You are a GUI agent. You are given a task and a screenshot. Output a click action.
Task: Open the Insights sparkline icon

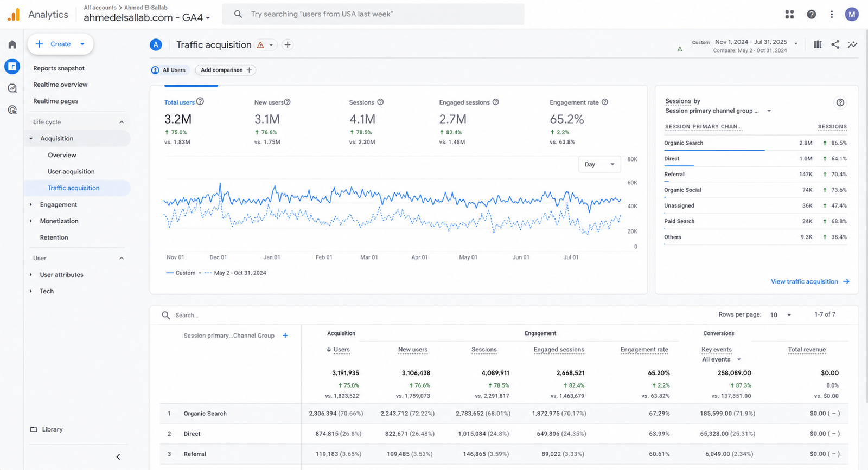[852, 44]
